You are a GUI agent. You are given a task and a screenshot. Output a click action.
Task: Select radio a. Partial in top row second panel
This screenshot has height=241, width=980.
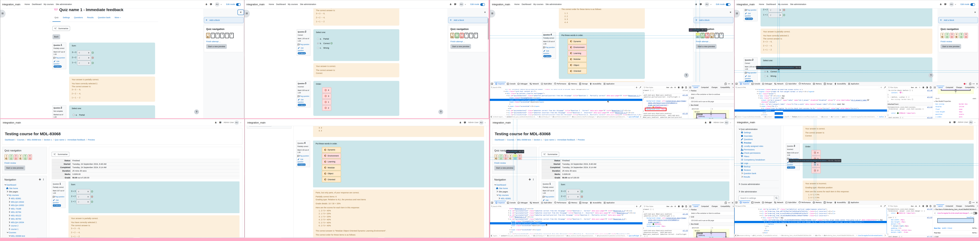pyautogui.click(x=318, y=39)
